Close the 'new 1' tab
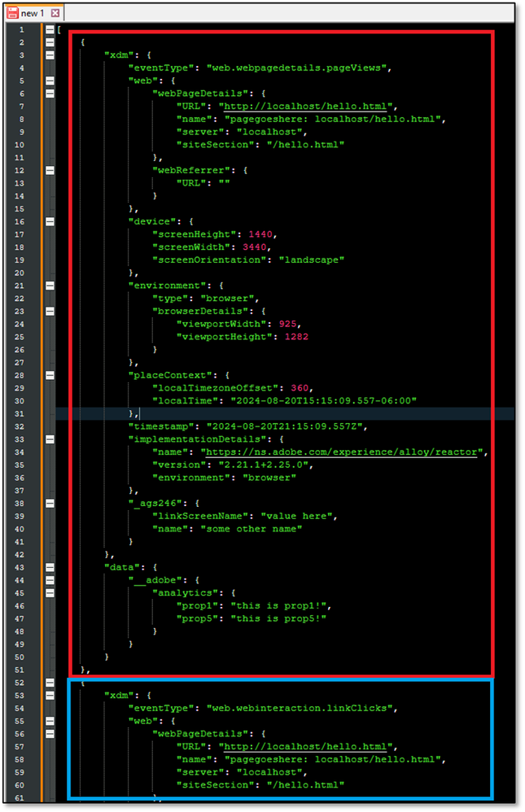This screenshot has height=812, width=525. (55, 13)
